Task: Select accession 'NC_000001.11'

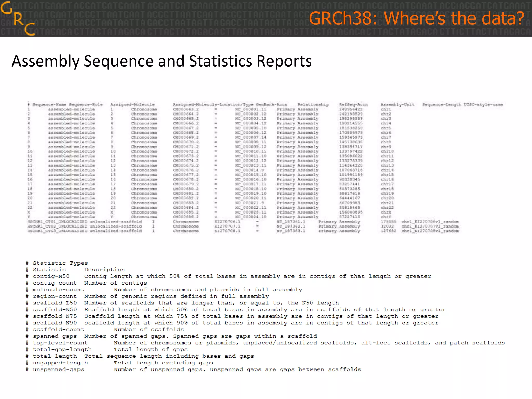Action: pos(251,109)
